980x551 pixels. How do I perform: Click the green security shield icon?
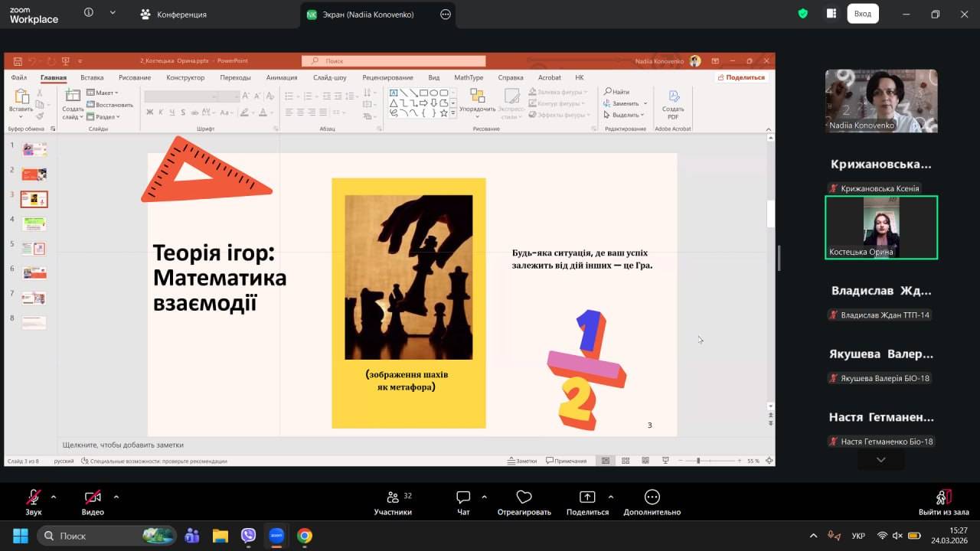802,14
